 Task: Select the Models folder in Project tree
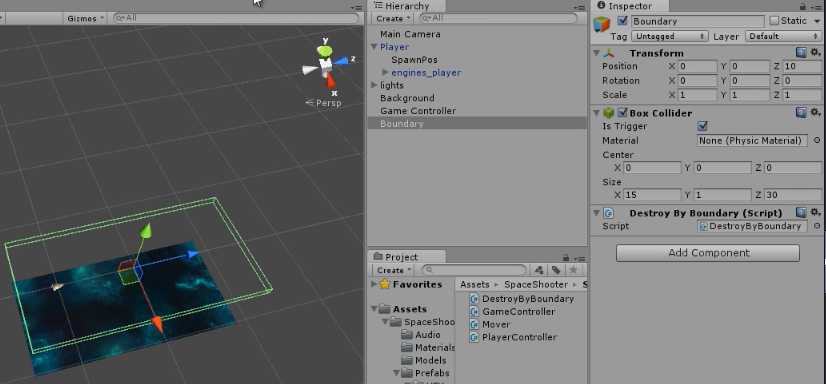tap(424, 360)
